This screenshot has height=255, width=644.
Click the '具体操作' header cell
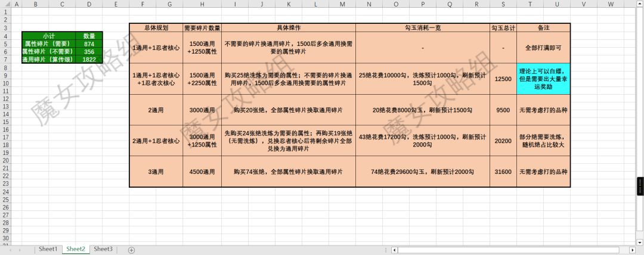(x=289, y=28)
